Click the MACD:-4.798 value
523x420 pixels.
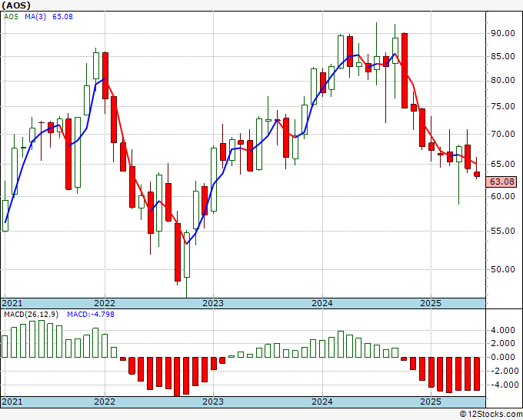[91, 315]
